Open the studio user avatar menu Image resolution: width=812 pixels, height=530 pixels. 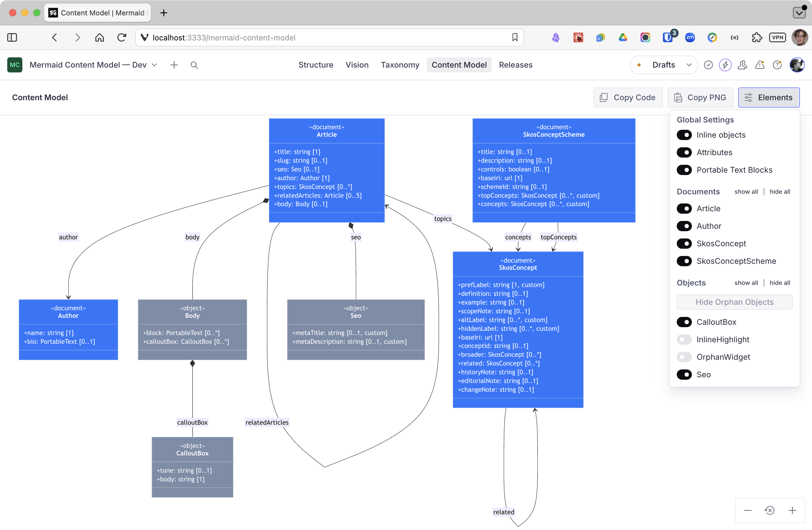tap(797, 65)
